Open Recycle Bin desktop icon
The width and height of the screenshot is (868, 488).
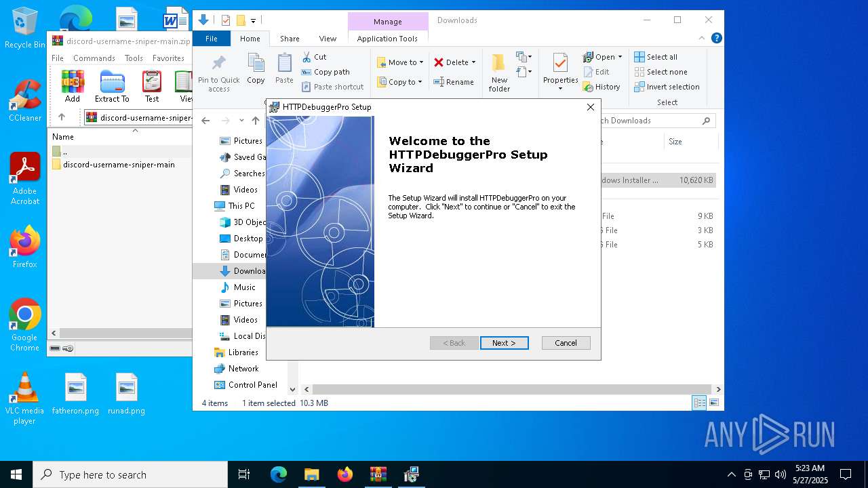(25, 28)
